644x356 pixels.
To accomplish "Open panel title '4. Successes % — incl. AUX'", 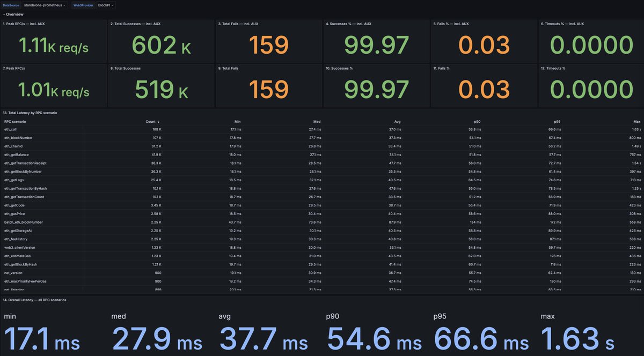I will 348,24.
